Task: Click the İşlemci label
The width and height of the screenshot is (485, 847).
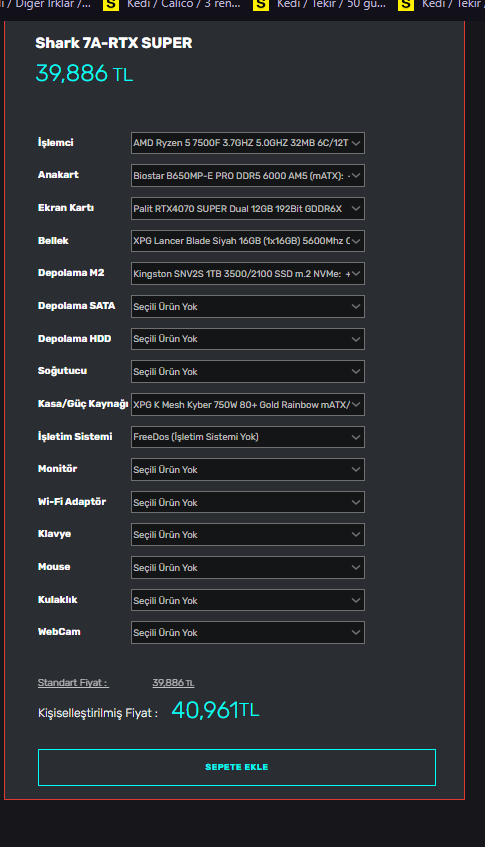Action: 56,143
